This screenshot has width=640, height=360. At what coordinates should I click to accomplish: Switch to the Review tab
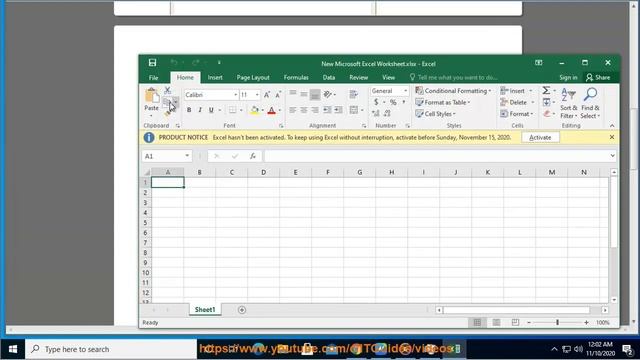pyautogui.click(x=358, y=78)
